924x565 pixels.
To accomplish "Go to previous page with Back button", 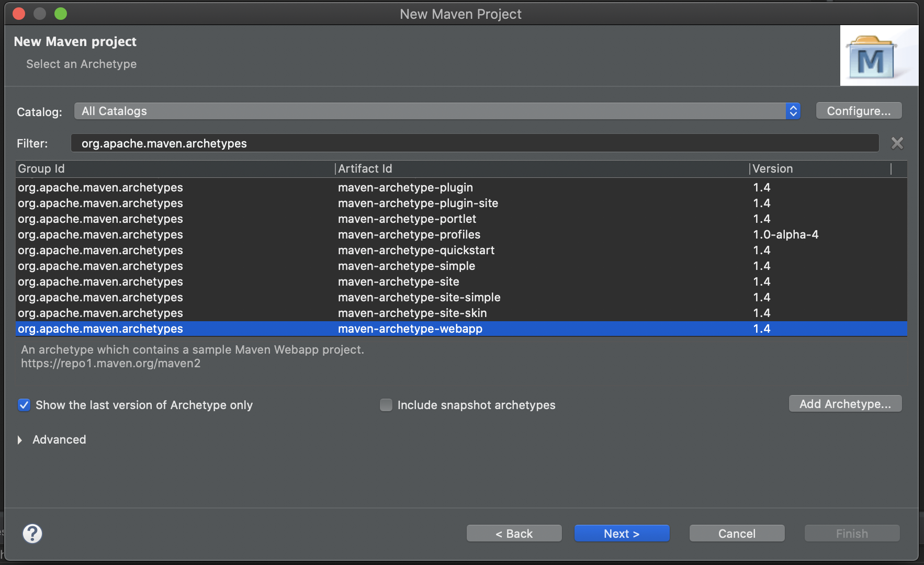I will (x=514, y=534).
